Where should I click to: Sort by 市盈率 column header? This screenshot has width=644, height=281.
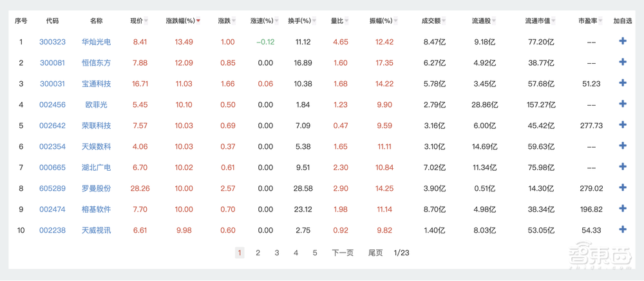pyautogui.click(x=591, y=21)
